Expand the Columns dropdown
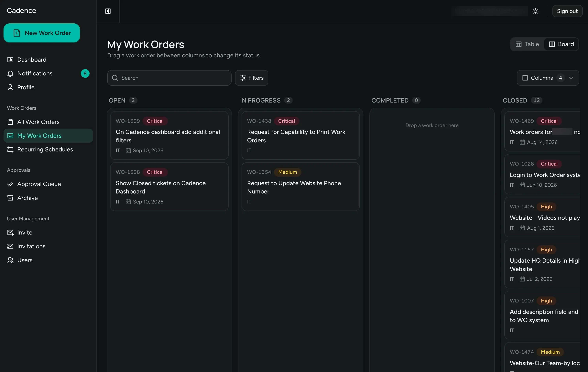The image size is (588, 372). pyautogui.click(x=548, y=78)
